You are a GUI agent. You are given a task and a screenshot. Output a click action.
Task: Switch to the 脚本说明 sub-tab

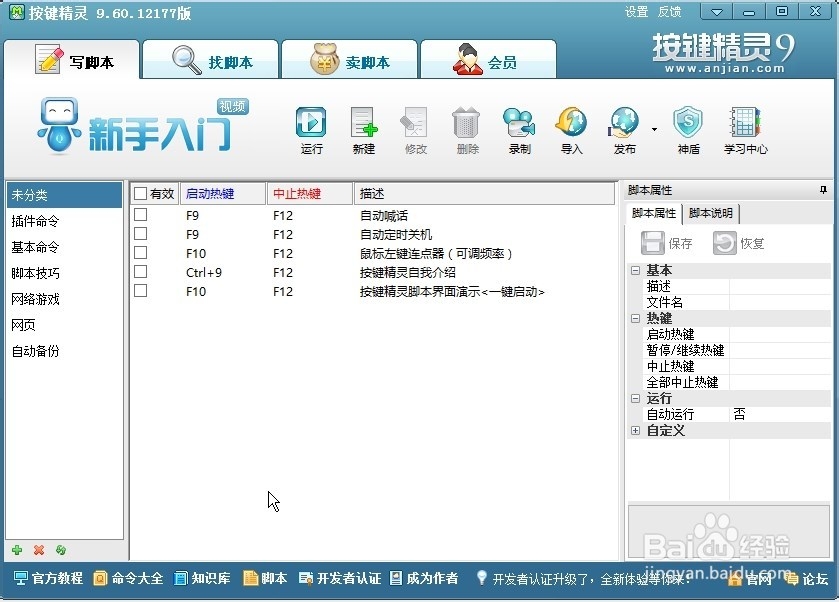coord(711,214)
